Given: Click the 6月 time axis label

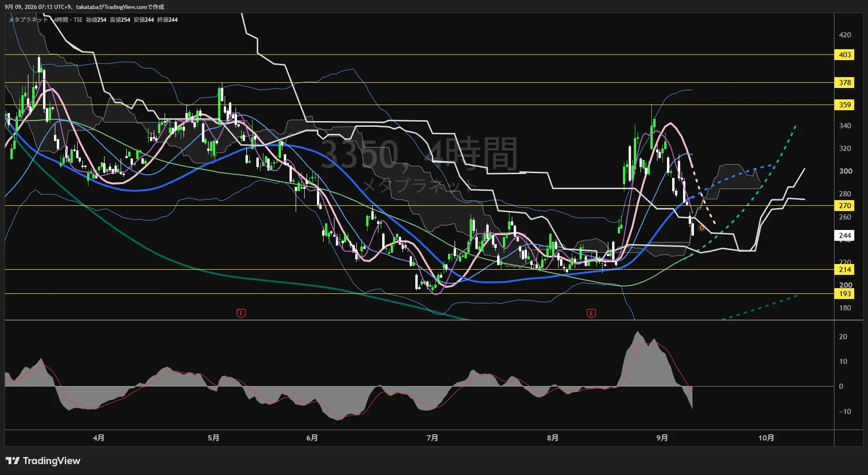Looking at the screenshot, I should point(312,438).
